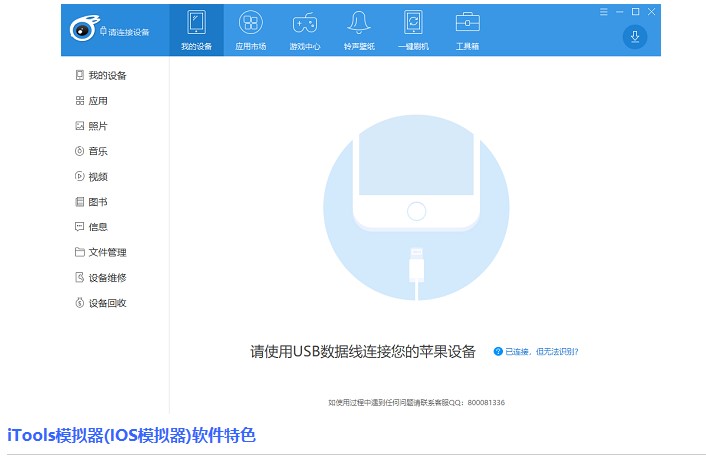
Task: Open 视频 video in the sidebar
Action: pyautogui.click(x=91, y=176)
